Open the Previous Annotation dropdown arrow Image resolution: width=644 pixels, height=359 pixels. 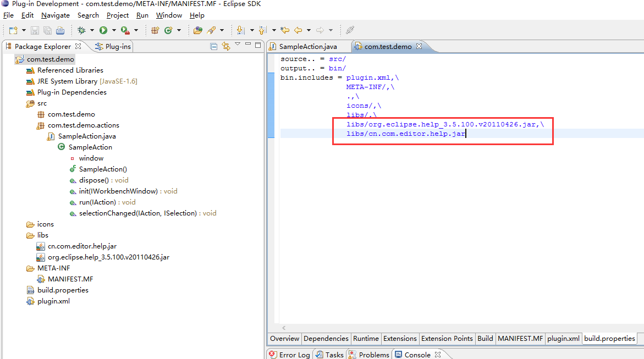(274, 30)
